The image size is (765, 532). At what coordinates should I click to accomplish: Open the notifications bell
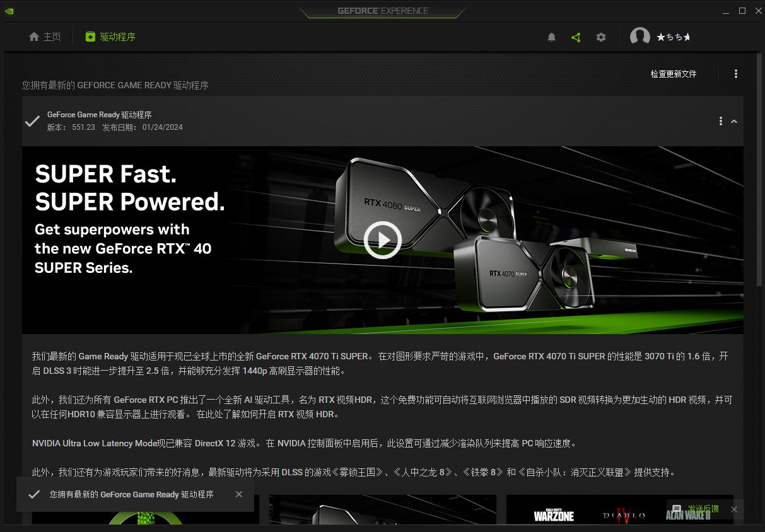click(x=551, y=37)
